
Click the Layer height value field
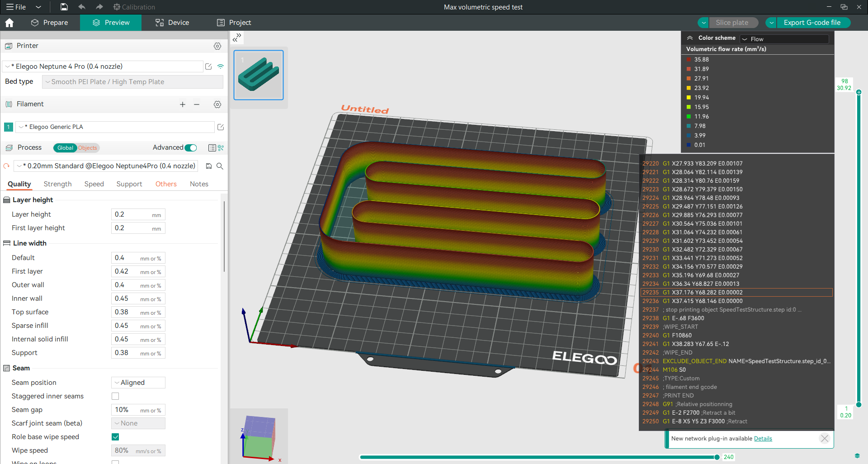click(138, 214)
